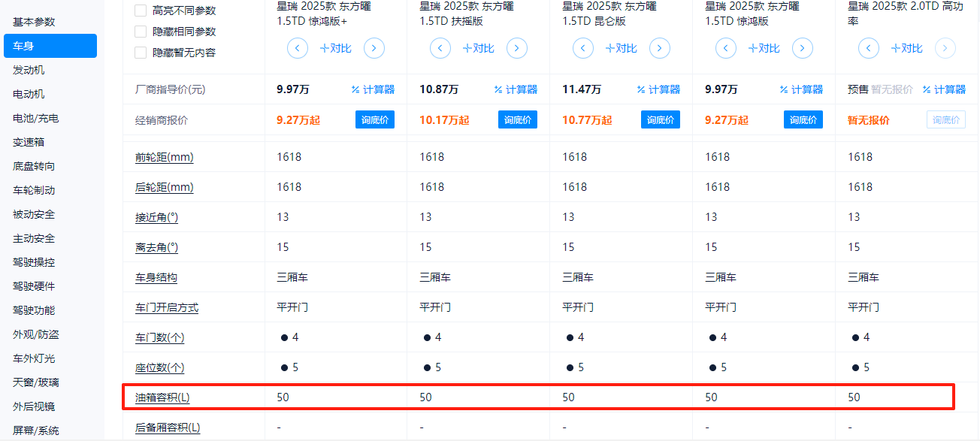Click 询底价 for 10.17万起

pyautogui.click(x=518, y=119)
